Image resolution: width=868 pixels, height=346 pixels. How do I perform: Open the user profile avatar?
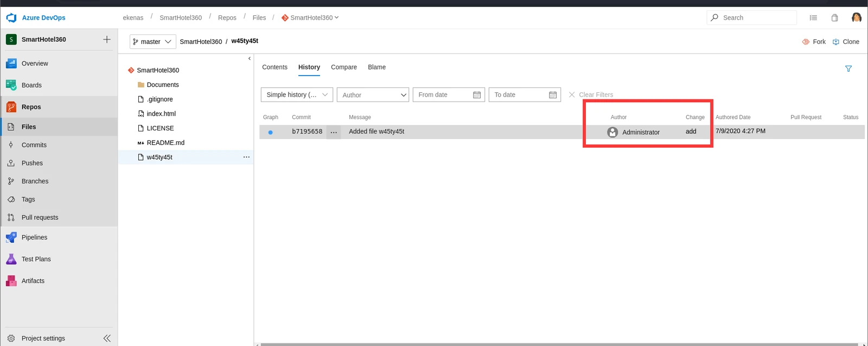[857, 18]
